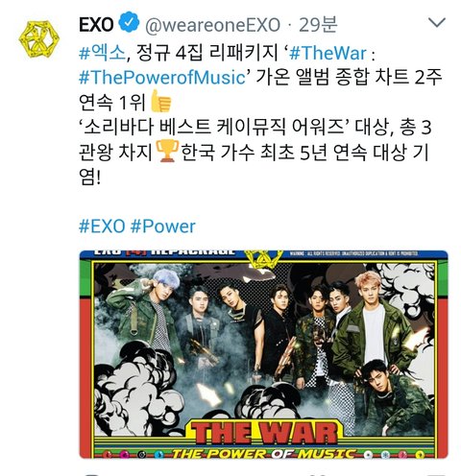Image resolution: width=461 pixels, height=476 pixels.
Task: Open the 29분 timestamp link
Action: coord(318,24)
